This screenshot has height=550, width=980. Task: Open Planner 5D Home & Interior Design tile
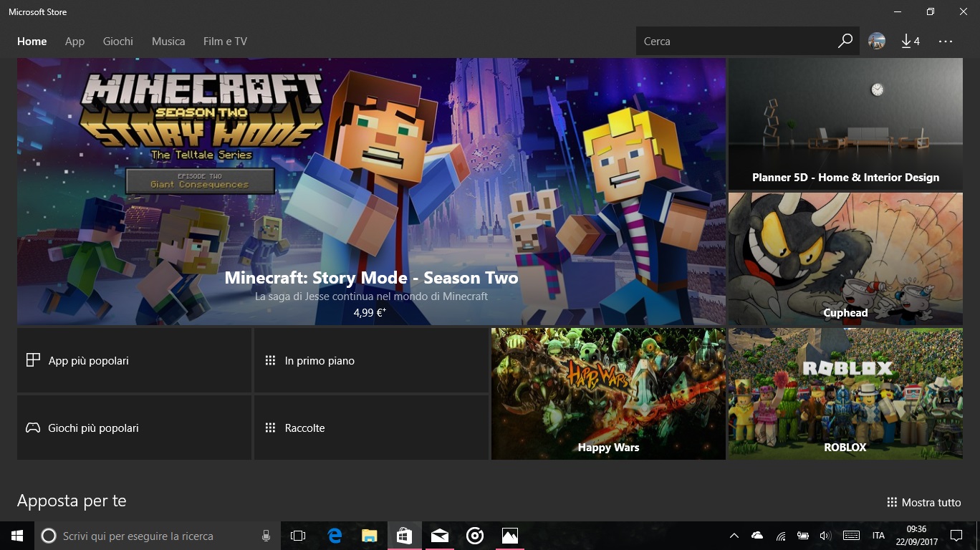845,124
